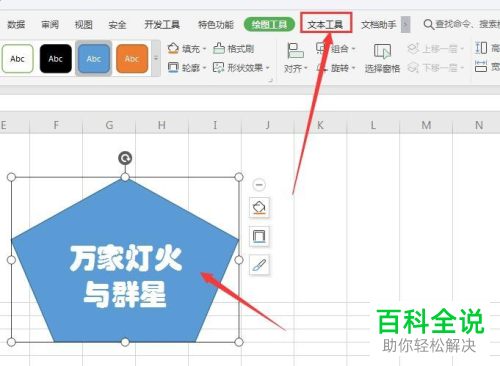
Task: Open the 开发工具 ribbon tab
Action: click(x=162, y=25)
